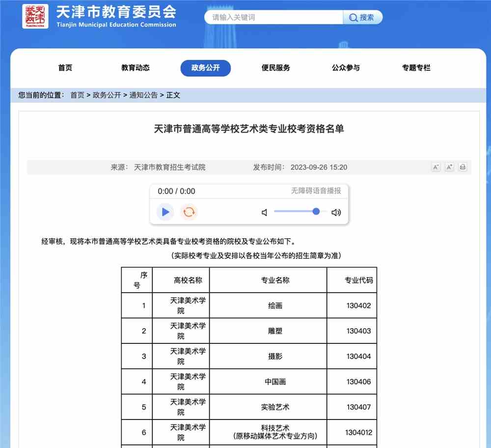Print the page with the printer icon
This screenshot has height=448, width=491.
463,168
